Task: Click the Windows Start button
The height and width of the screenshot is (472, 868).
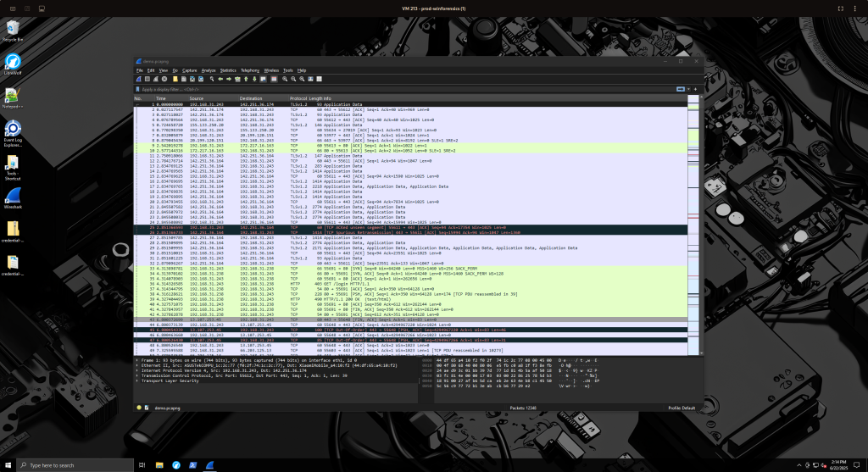Action: pyautogui.click(x=8, y=465)
